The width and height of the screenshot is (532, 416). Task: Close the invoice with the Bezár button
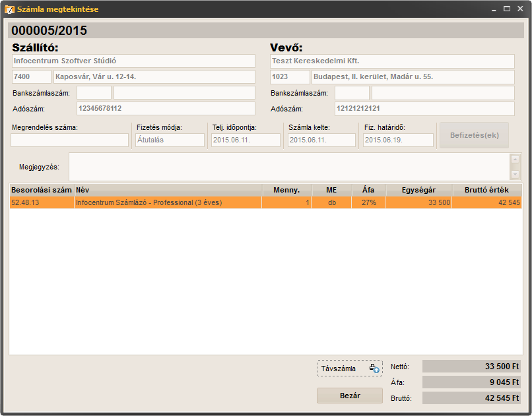click(x=350, y=396)
